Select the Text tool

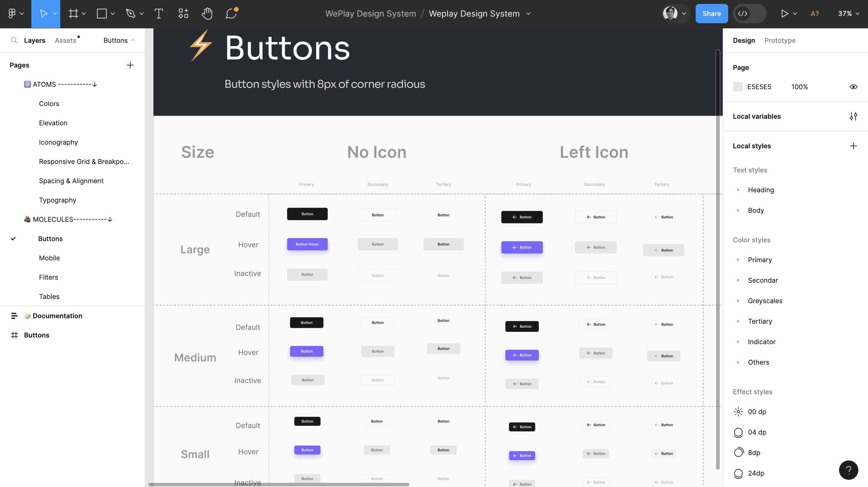coord(159,14)
